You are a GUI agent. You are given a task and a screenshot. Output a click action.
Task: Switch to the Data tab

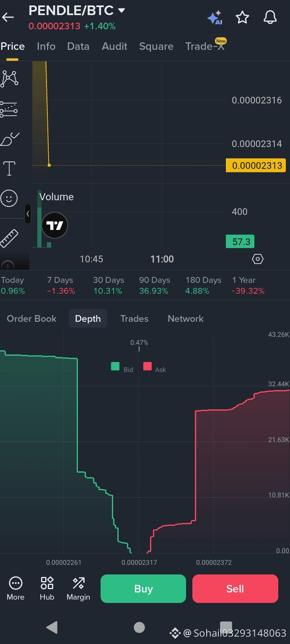point(78,47)
